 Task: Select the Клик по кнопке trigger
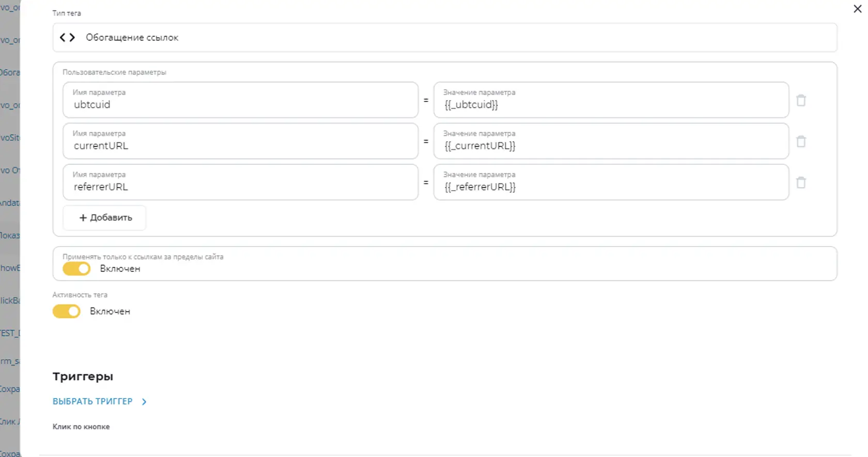click(x=81, y=426)
